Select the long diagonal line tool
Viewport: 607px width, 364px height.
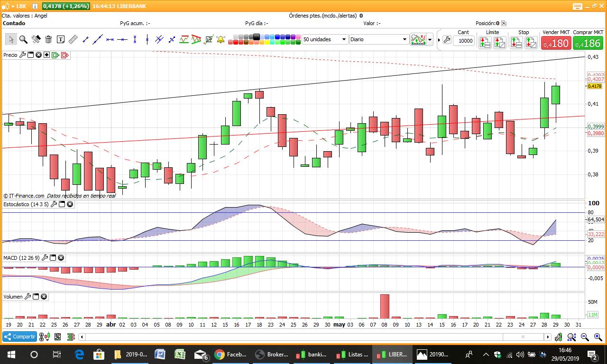point(98,39)
